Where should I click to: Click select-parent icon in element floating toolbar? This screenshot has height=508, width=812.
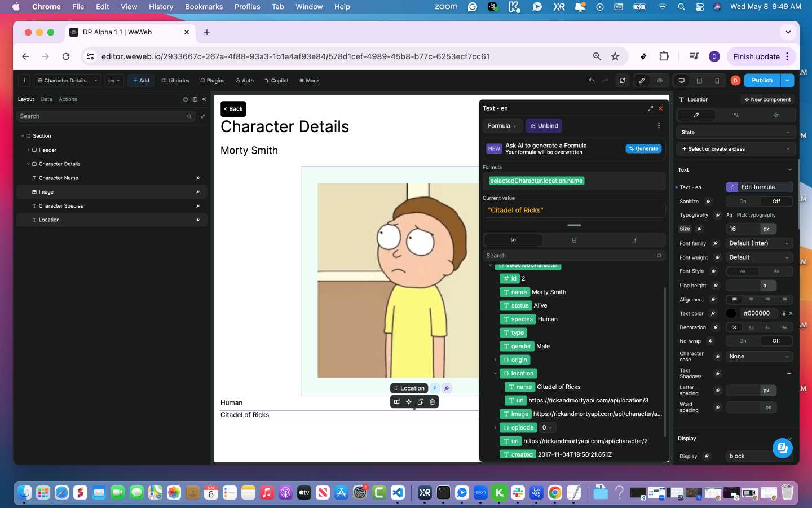pos(397,402)
